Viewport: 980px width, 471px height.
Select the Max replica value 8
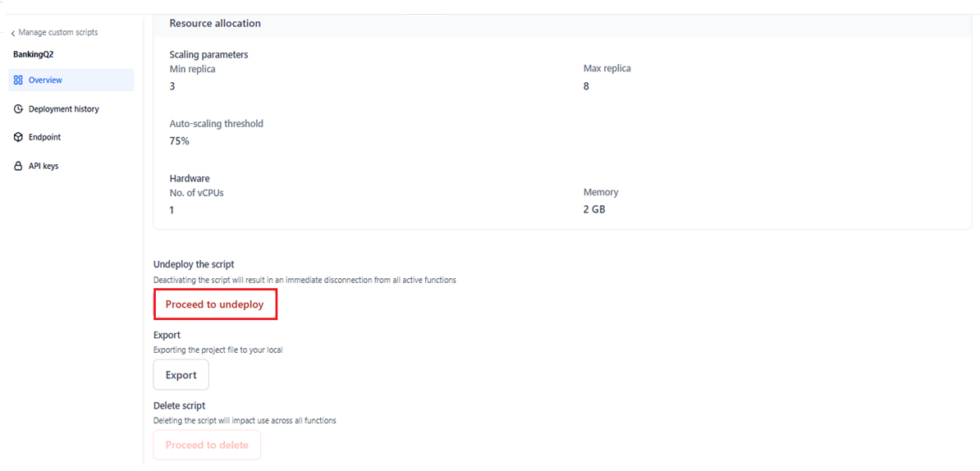tap(586, 86)
